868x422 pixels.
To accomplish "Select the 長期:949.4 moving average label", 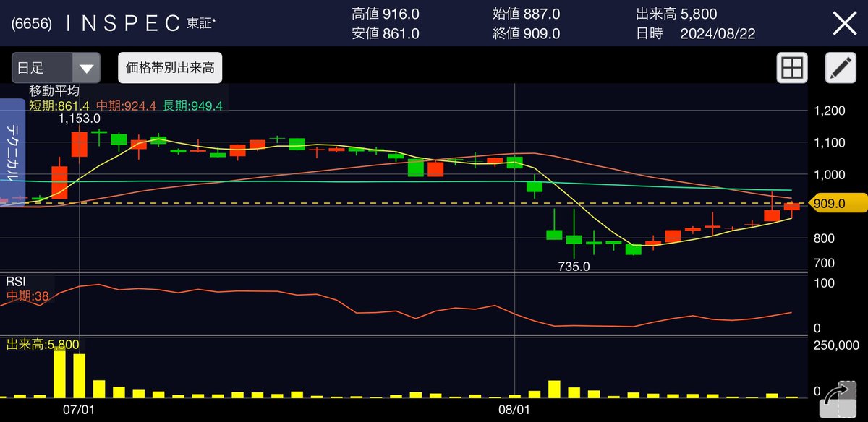I will tap(192, 106).
